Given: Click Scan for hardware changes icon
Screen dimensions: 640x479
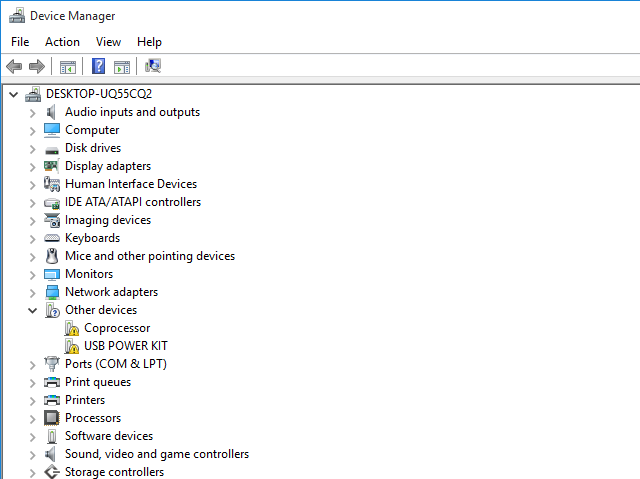Looking at the screenshot, I should click(153, 67).
